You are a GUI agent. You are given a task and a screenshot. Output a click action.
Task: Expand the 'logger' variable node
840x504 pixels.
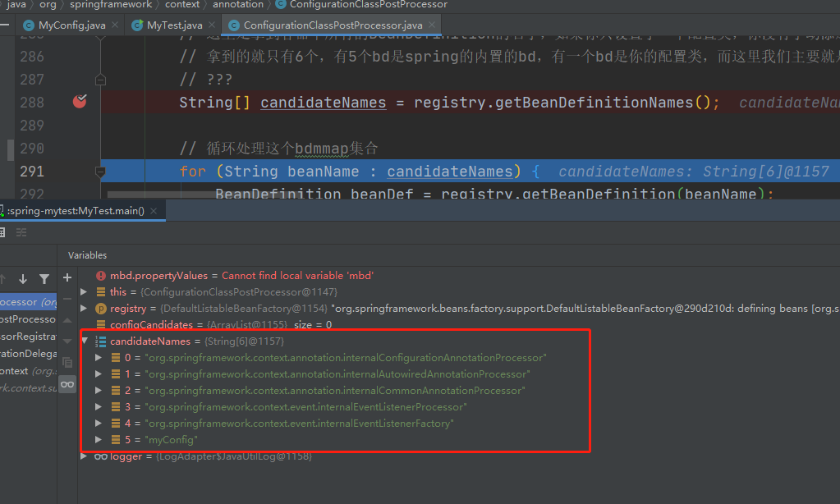pos(83,456)
